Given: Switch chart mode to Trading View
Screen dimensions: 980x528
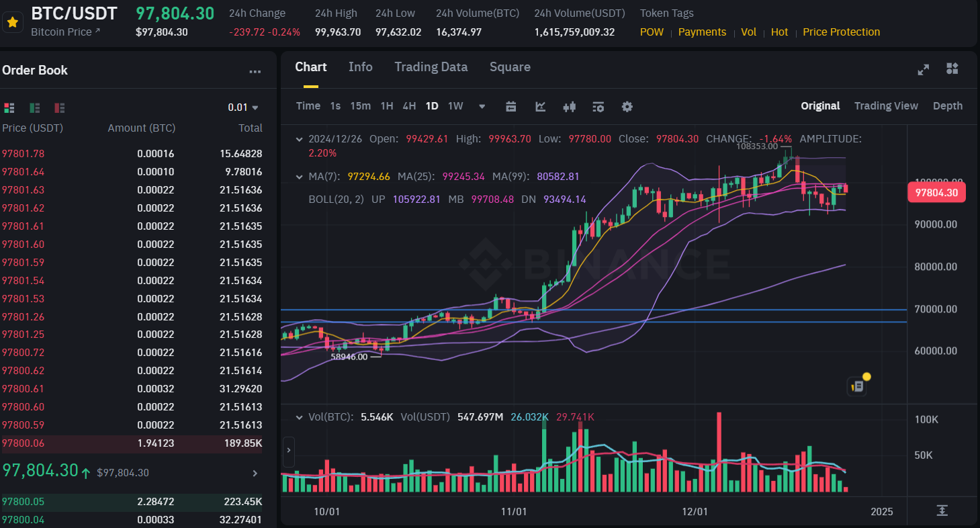Looking at the screenshot, I should (x=885, y=105).
